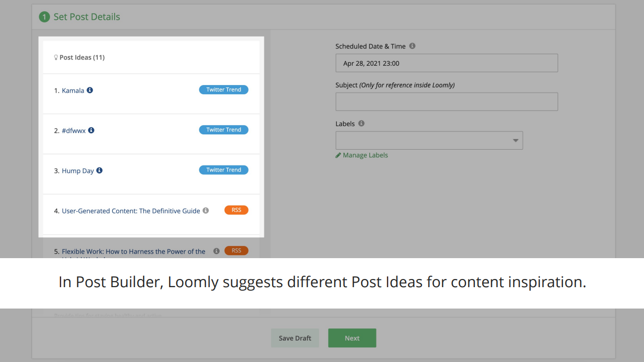This screenshot has height=362, width=644.
Task: Click the orange RSS badge on idea 4
Action: pyautogui.click(x=236, y=210)
